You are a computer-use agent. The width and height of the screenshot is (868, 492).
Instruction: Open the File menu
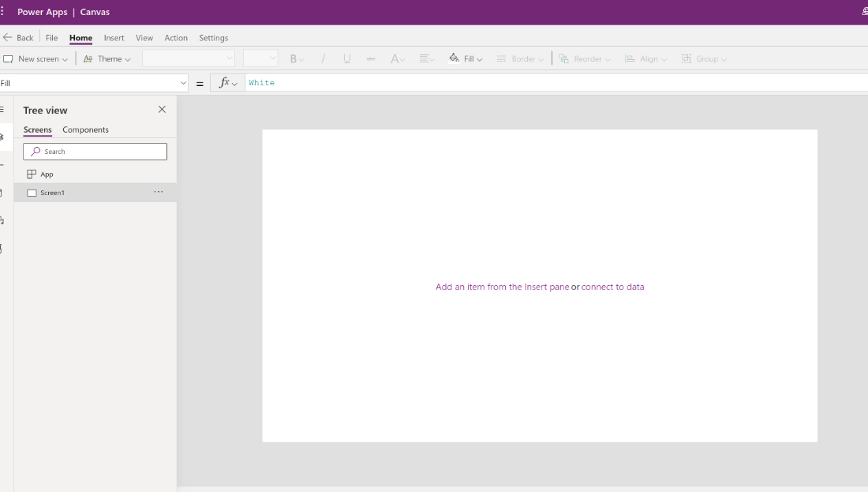point(51,38)
